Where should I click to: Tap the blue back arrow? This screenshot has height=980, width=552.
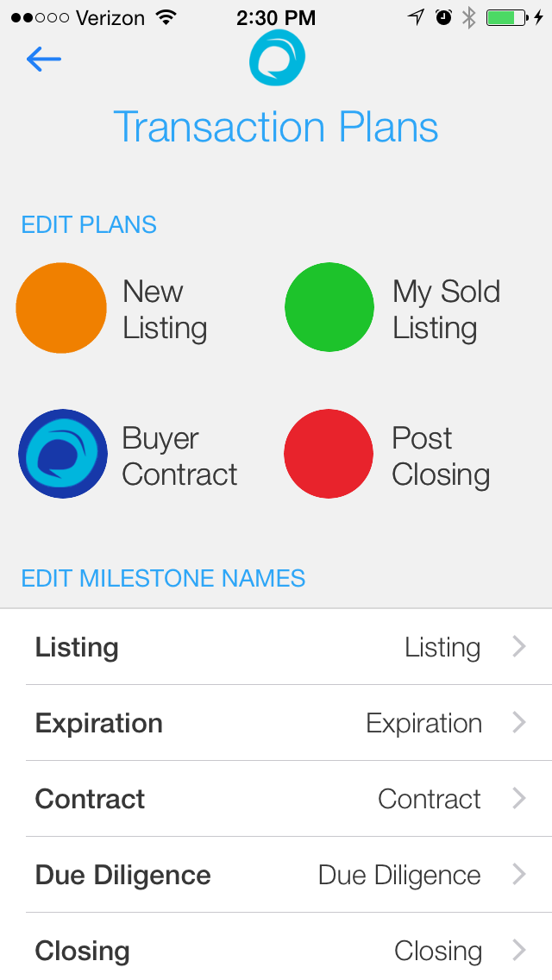(x=44, y=59)
